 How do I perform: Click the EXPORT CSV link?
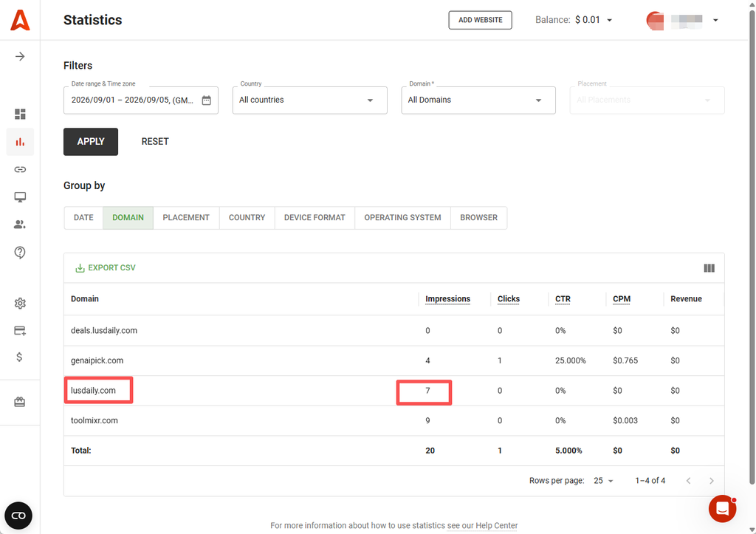tap(106, 267)
